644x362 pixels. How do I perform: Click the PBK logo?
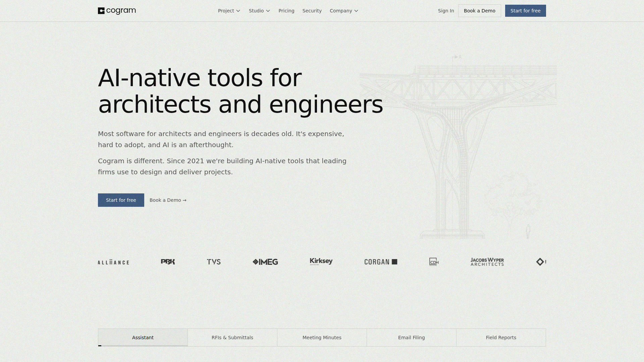click(168, 262)
